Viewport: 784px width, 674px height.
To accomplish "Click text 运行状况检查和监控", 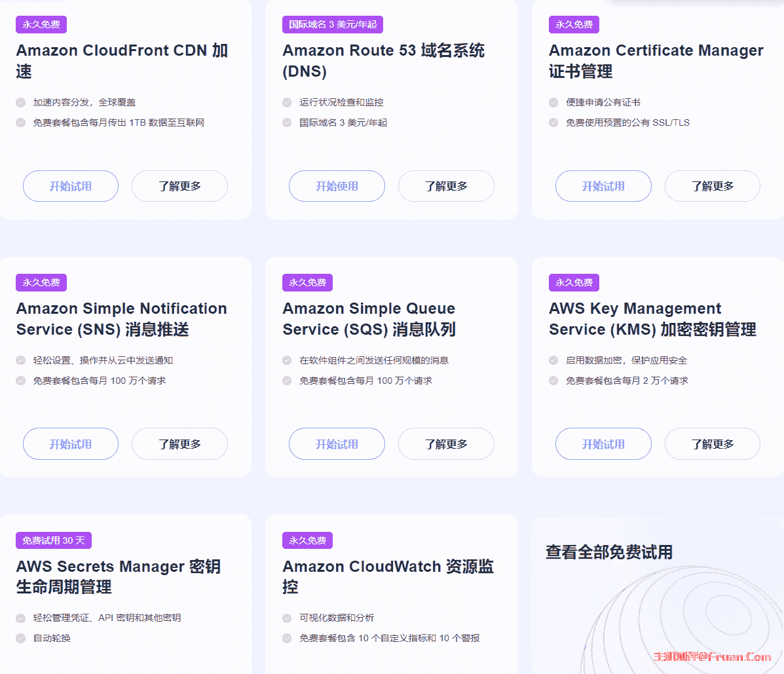I will pos(341,102).
